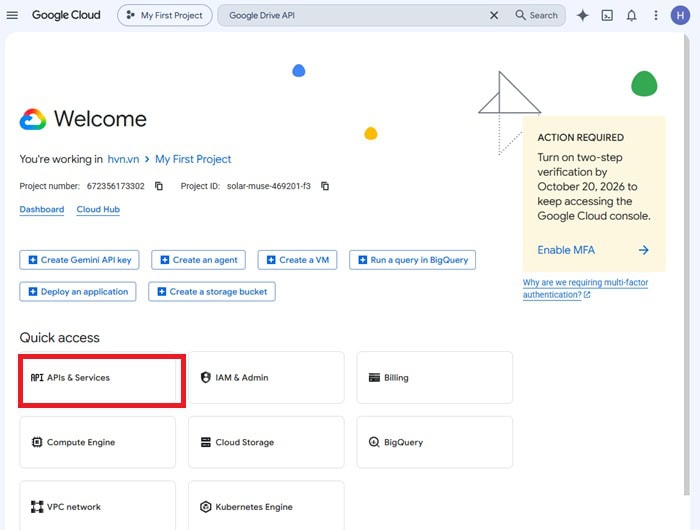Click Create Gemini API key button
The image size is (700, 530).
pyautogui.click(x=79, y=260)
